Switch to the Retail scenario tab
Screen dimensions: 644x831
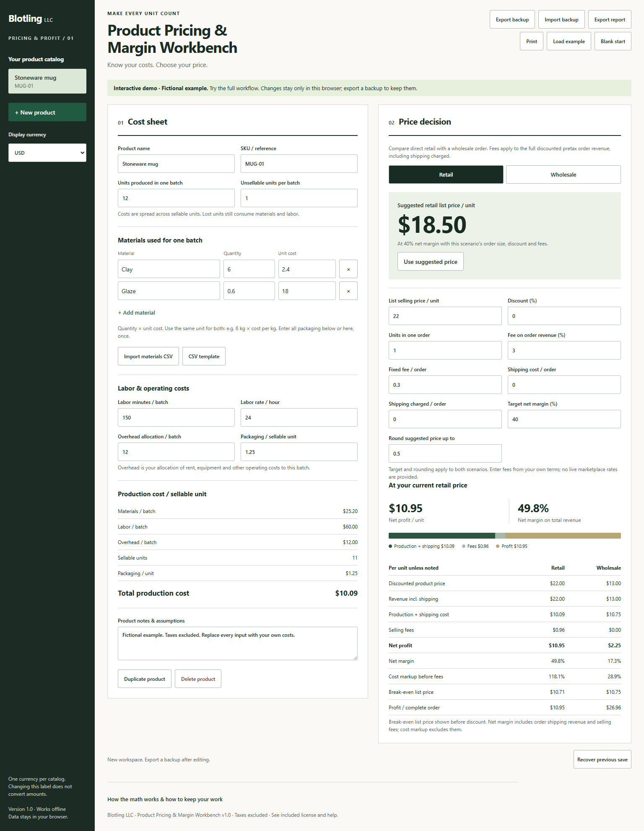coord(446,175)
